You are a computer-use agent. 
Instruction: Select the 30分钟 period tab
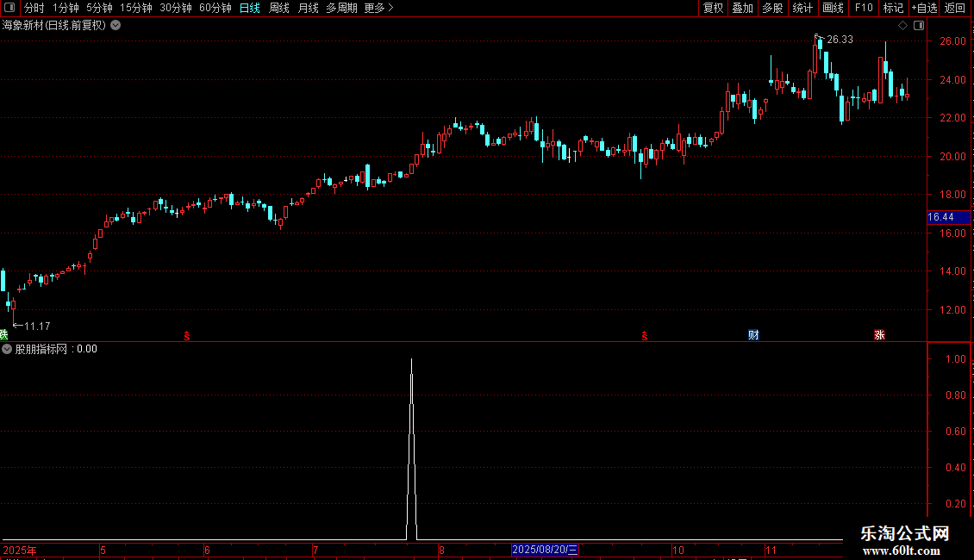click(x=175, y=8)
